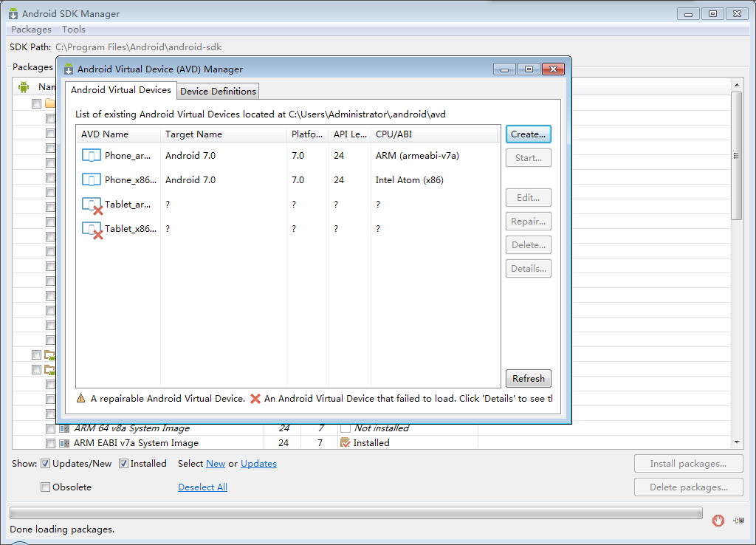The image size is (756, 545).
Task: Click the Start... button
Action: [x=529, y=158]
